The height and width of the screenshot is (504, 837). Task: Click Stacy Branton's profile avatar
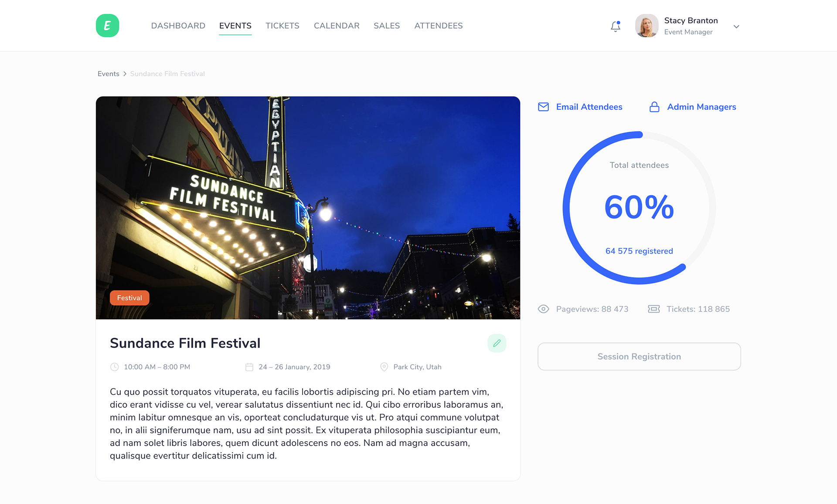[x=646, y=26]
